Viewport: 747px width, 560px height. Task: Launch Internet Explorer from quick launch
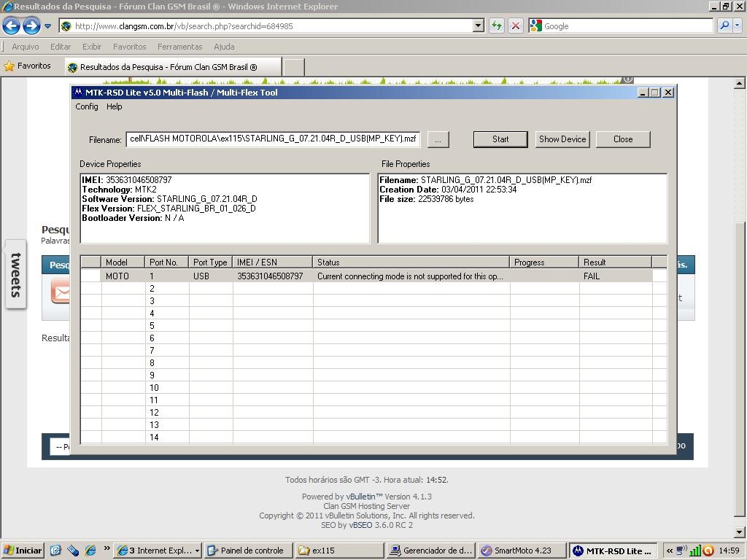[x=90, y=551]
